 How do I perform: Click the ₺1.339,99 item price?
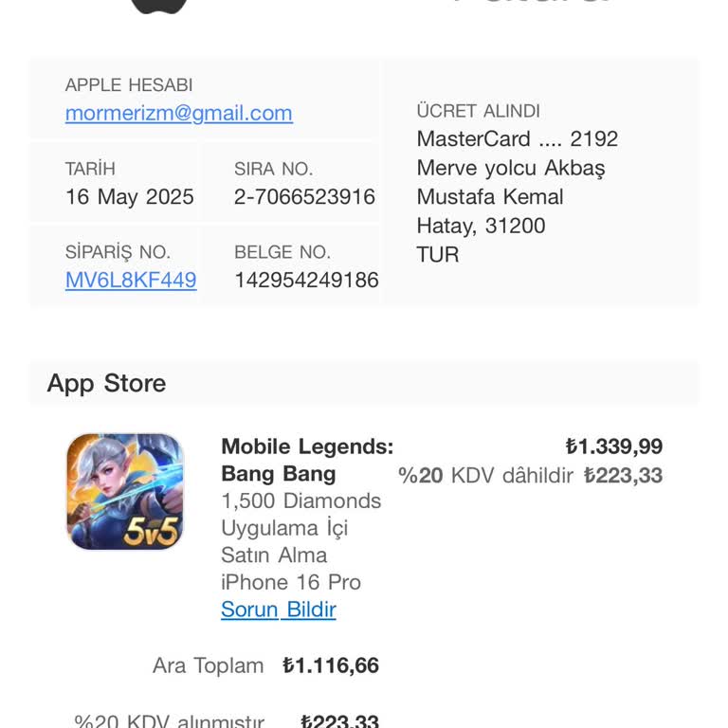pyautogui.click(x=613, y=446)
